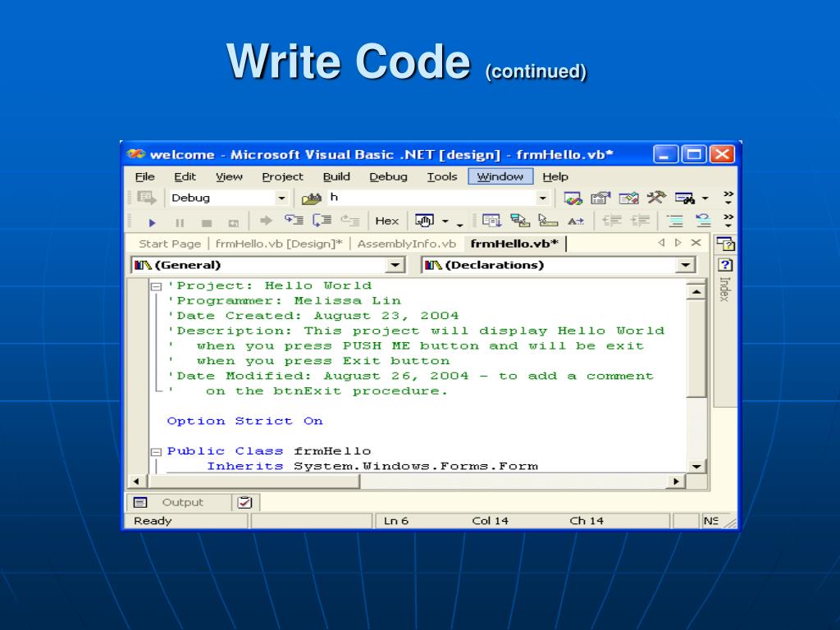Open the Debug menu
The height and width of the screenshot is (630, 840).
(x=388, y=177)
